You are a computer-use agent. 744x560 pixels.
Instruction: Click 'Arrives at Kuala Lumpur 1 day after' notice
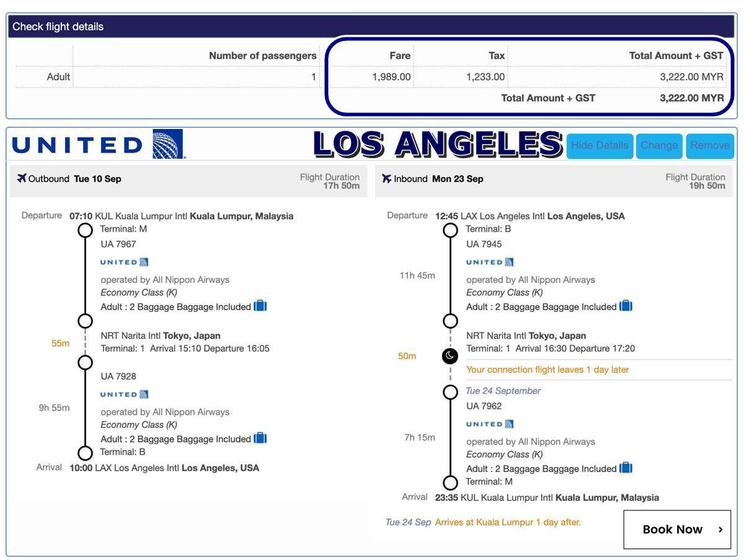(508, 522)
